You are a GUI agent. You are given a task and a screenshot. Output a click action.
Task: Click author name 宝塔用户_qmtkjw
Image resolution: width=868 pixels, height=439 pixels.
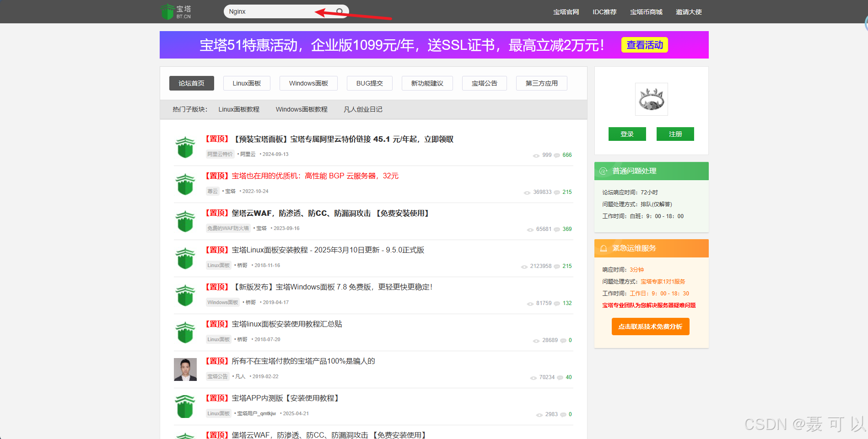(x=256, y=413)
